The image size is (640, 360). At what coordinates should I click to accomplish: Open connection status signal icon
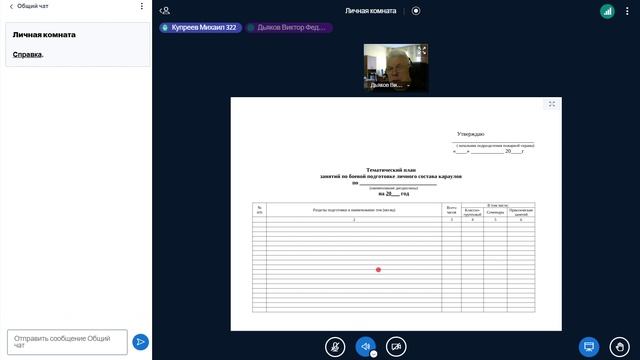pos(607,11)
